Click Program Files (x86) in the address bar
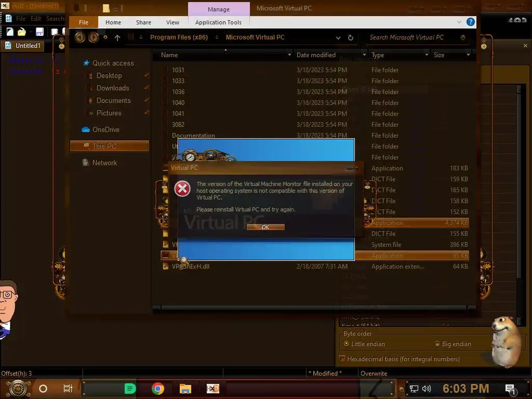The image size is (532, 399). (179, 37)
